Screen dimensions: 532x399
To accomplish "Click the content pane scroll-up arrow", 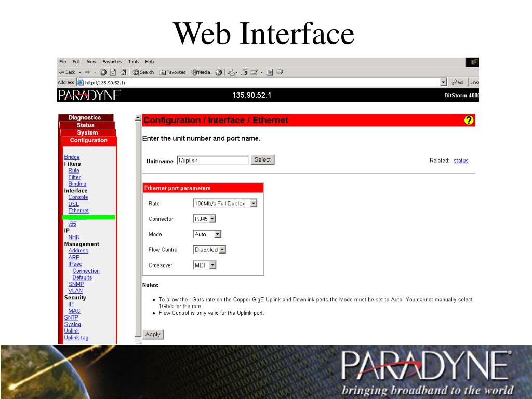I will (138, 118).
